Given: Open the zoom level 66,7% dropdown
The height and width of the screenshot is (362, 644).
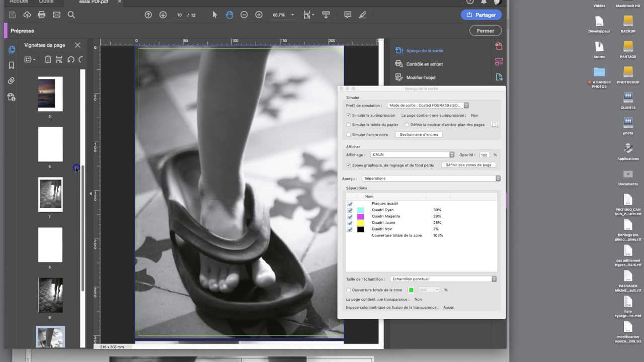Looking at the screenshot, I should click(283, 15).
